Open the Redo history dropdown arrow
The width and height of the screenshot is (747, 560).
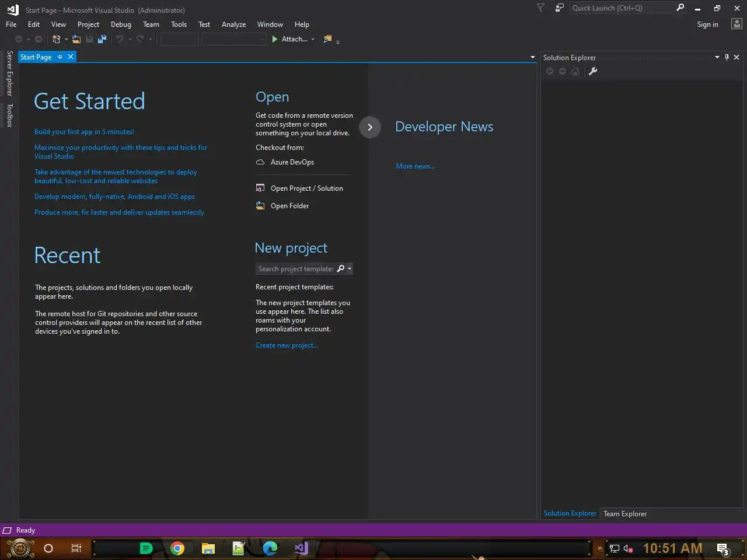[x=151, y=40]
